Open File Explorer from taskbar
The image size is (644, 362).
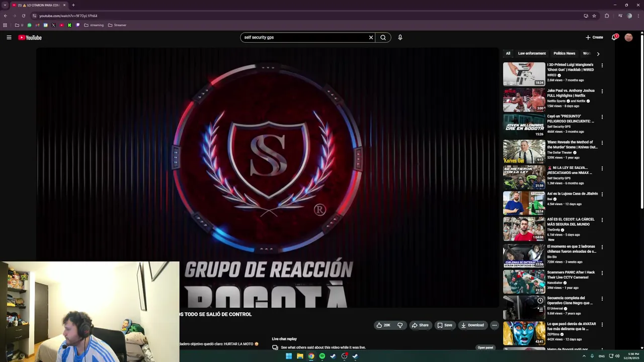[x=300, y=356]
